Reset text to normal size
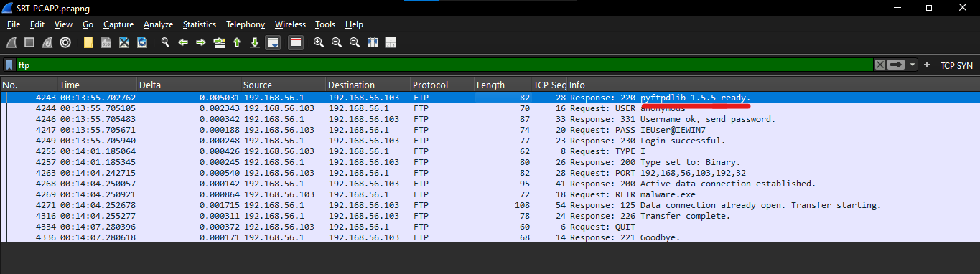The image size is (980, 274). 354,42
